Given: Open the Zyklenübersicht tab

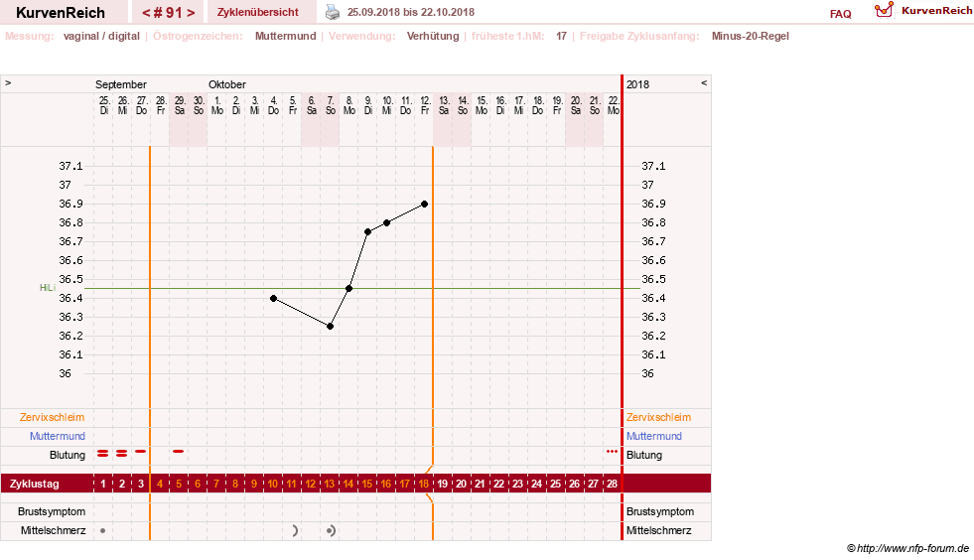Looking at the screenshot, I should pos(258,12).
